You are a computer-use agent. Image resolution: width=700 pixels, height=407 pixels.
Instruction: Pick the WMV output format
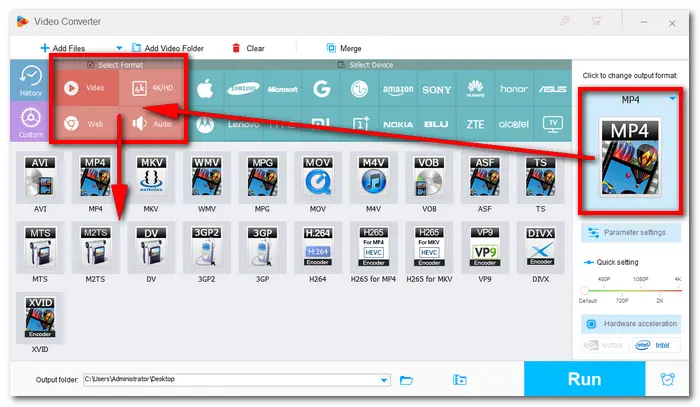207,177
